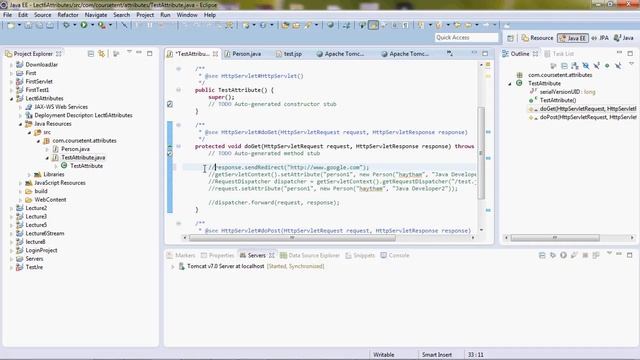Click editor vertical scrollbar thumb
Screen dimensions: 640x360
coord(481,153)
